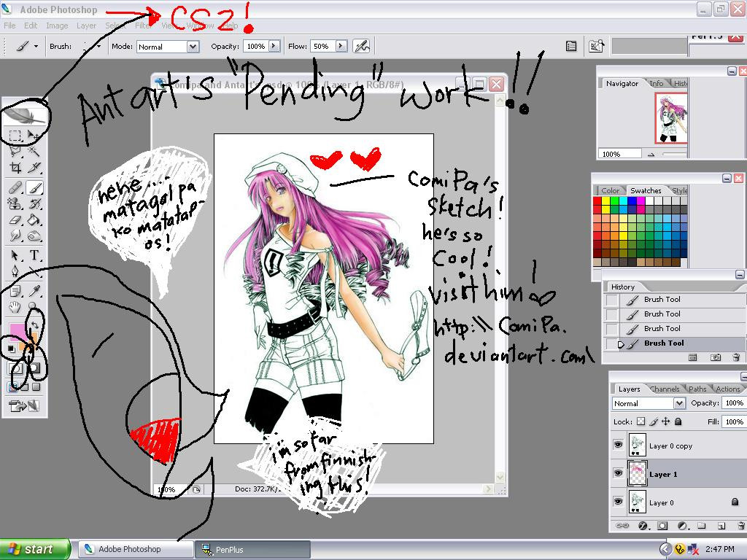This screenshot has height=560, width=747.
Task: Open the Layer menu
Action: tap(86, 26)
